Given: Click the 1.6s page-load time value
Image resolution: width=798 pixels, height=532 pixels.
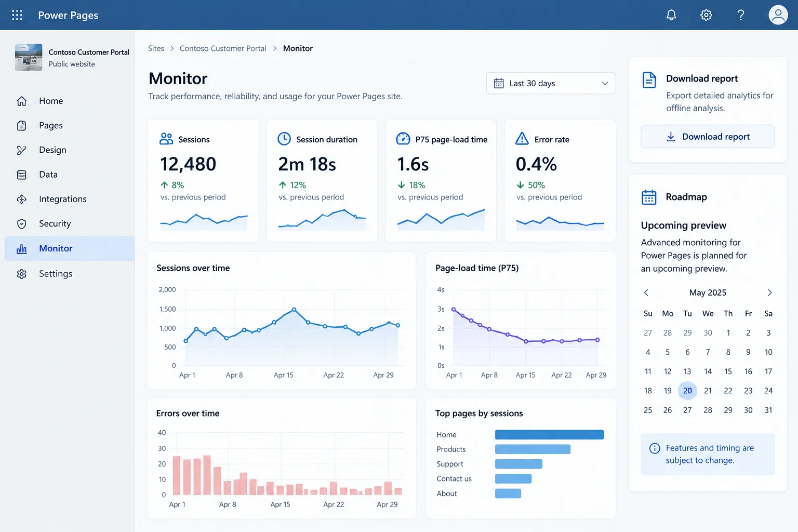Looking at the screenshot, I should click(413, 164).
